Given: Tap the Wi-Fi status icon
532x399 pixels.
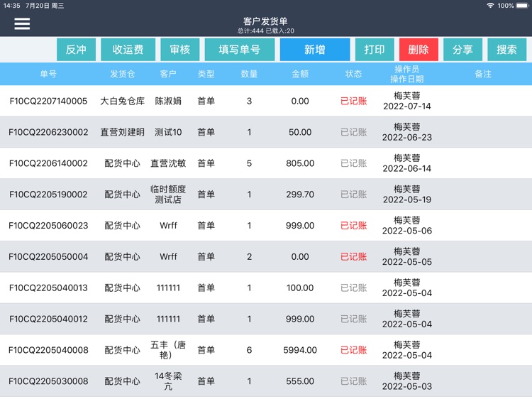Looking at the screenshot, I should pos(490,6).
